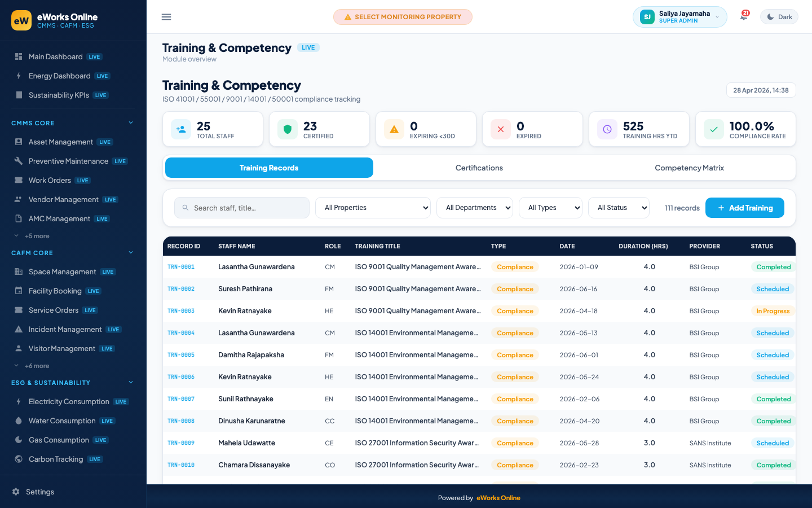This screenshot has height=508, width=812.
Task: Click the Preventive Maintenance wrench icon
Action: (x=19, y=161)
